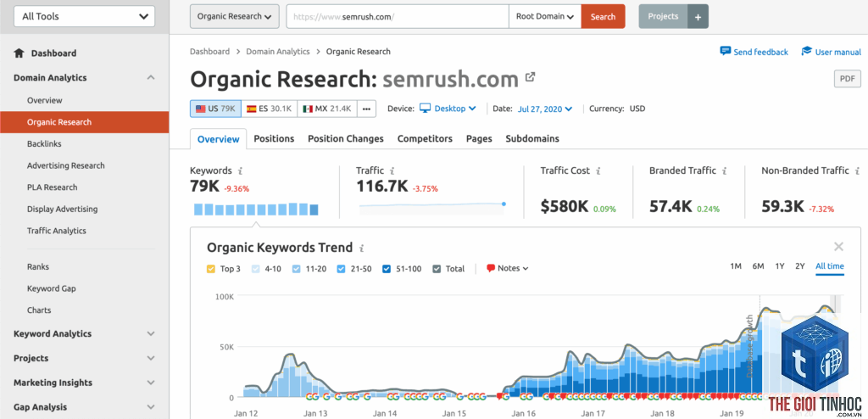This screenshot has height=419, width=868.
Task: Toggle the 4-10 positions checkbox
Action: click(255, 269)
